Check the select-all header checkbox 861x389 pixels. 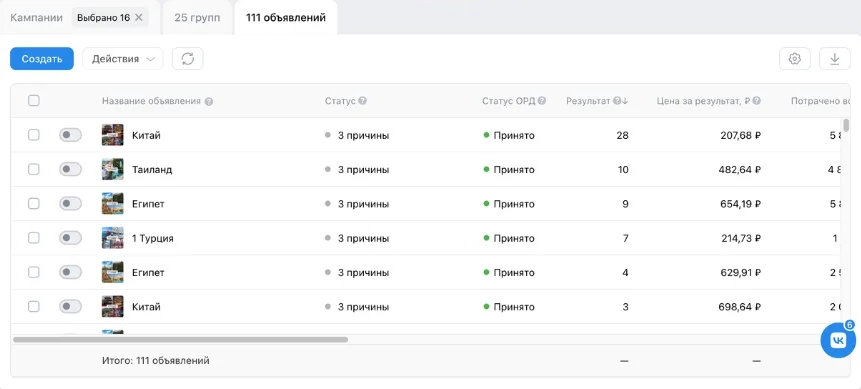pyautogui.click(x=33, y=101)
